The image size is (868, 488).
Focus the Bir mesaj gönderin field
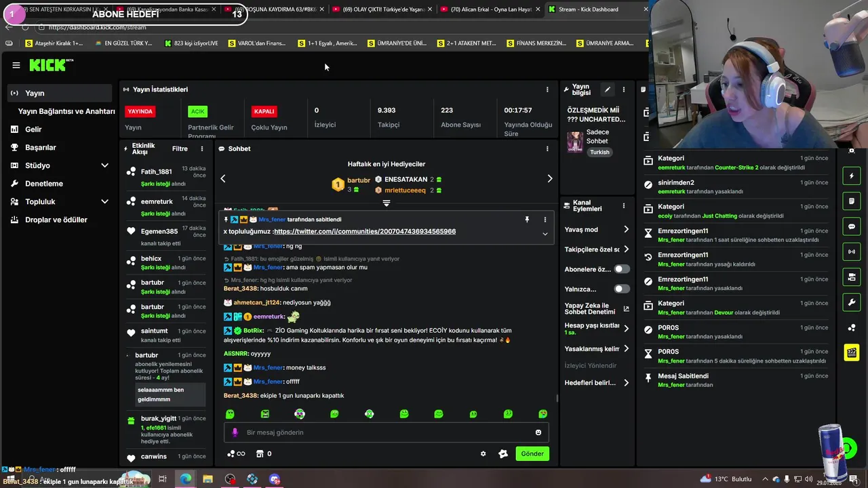(387, 432)
